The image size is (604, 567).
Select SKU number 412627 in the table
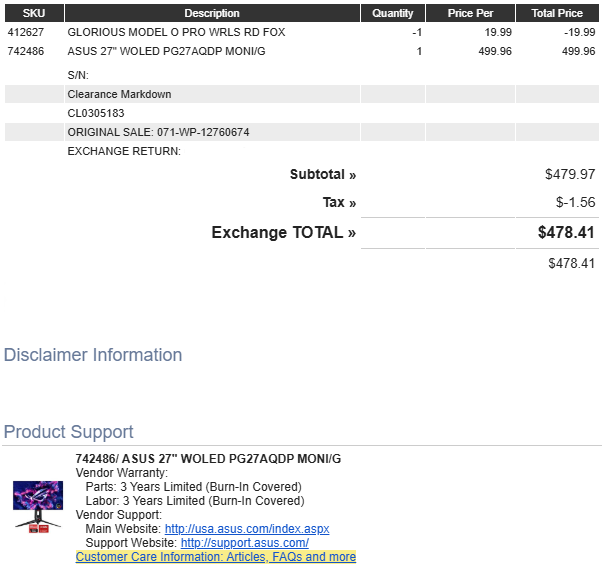[x=25, y=32]
